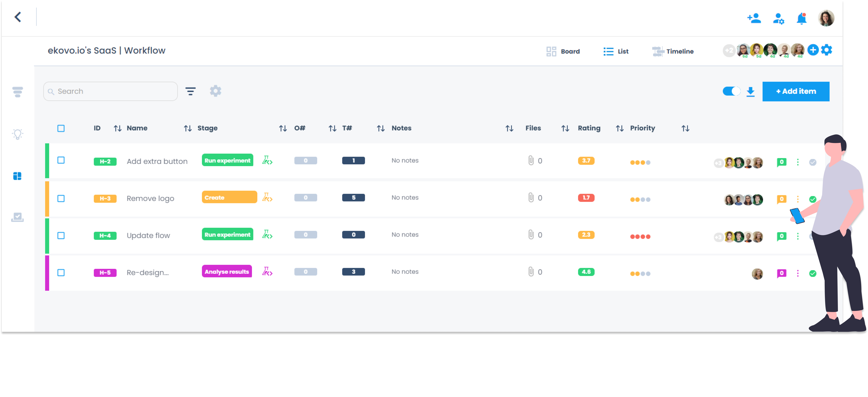The height and width of the screenshot is (397, 868).
Task: Sort by Name using its sort arrows
Action: [x=188, y=128]
